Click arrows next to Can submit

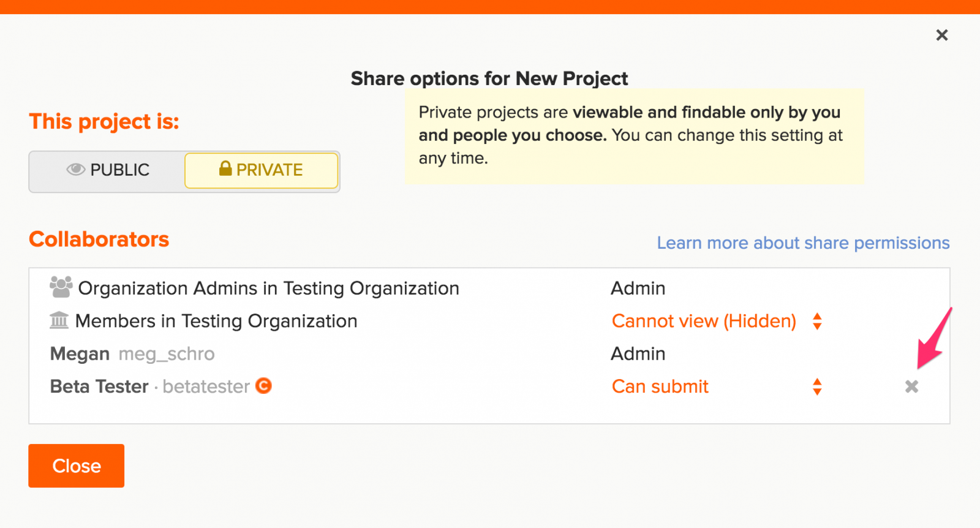pyautogui.click(x=817, y=387)
